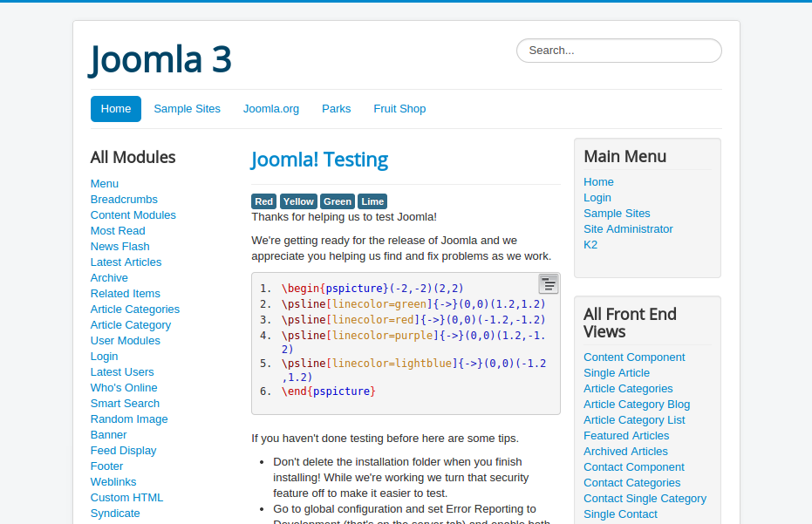This screenshot has height=524, width=812.
Task: Click the \begin{pspicture} code line
Action: pos(372,289)
